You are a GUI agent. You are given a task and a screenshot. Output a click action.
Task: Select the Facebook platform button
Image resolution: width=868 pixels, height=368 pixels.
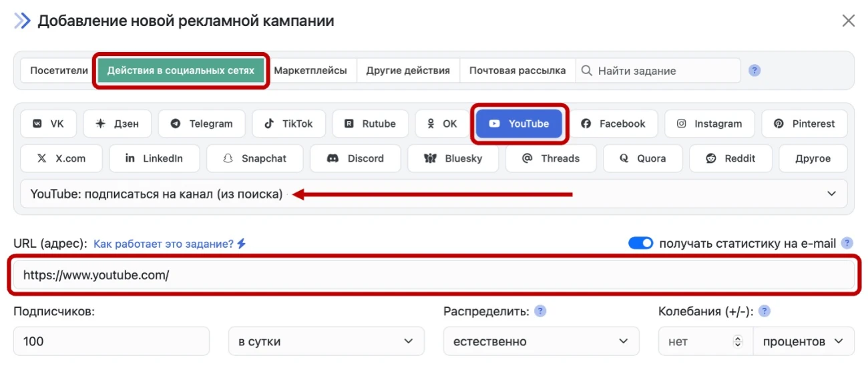(x=613, y=124)
